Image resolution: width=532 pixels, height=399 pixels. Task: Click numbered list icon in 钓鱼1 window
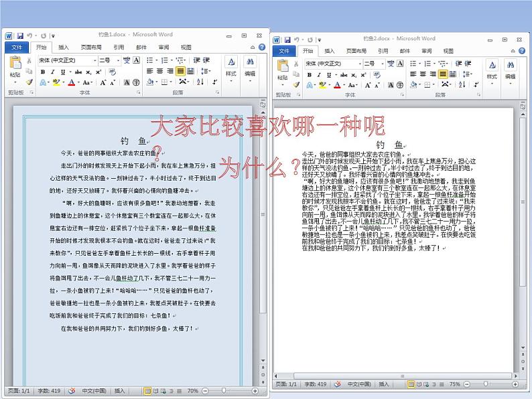pos(165,60)
